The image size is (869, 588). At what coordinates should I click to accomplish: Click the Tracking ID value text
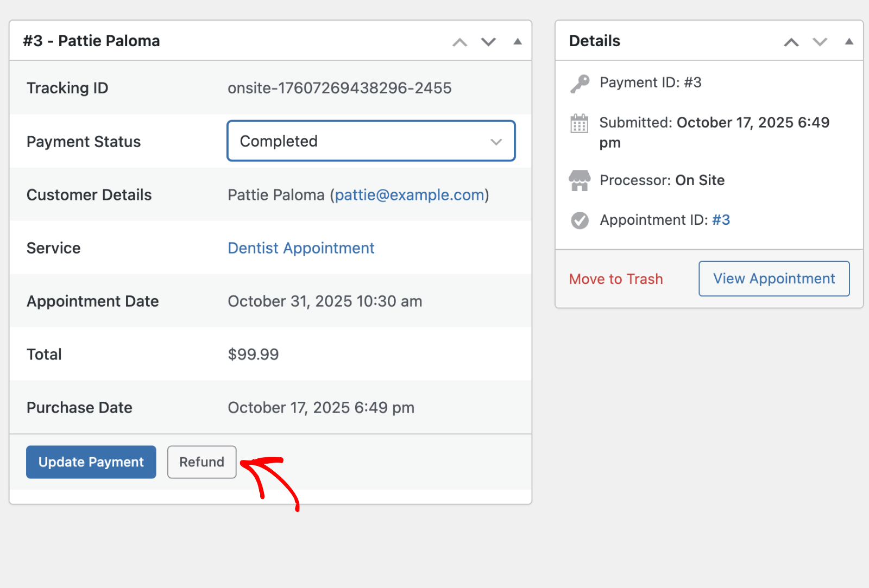(x=339, y=88)
